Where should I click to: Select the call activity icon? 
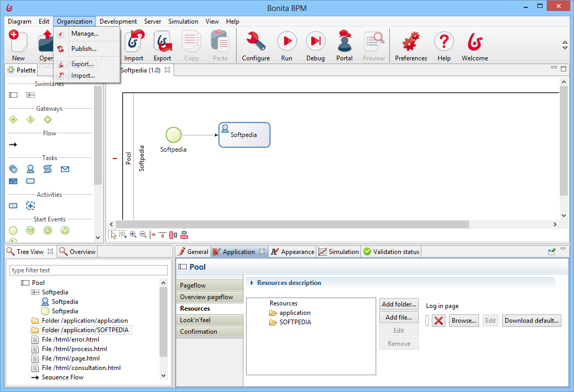point(13,206)
